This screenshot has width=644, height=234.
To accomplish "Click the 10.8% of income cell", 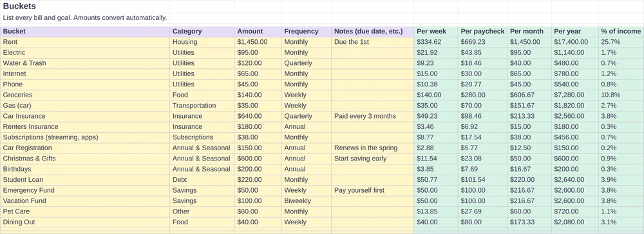I will 621,95.
